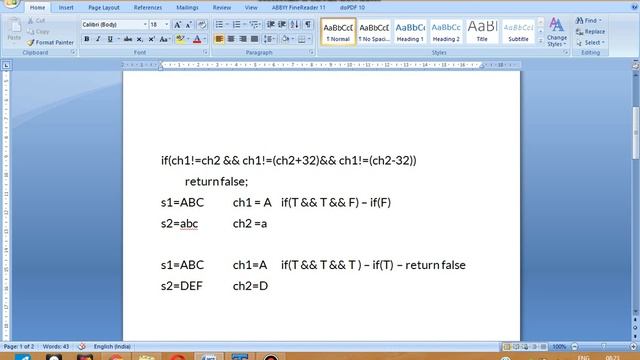
Task: Apply the red font color
Action: (197, 39)
